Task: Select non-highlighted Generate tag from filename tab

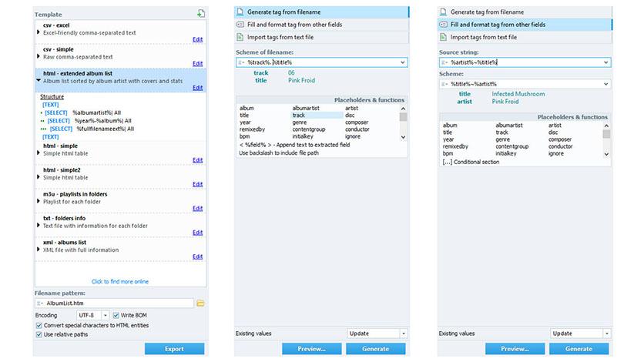Action: coord(525,12)
